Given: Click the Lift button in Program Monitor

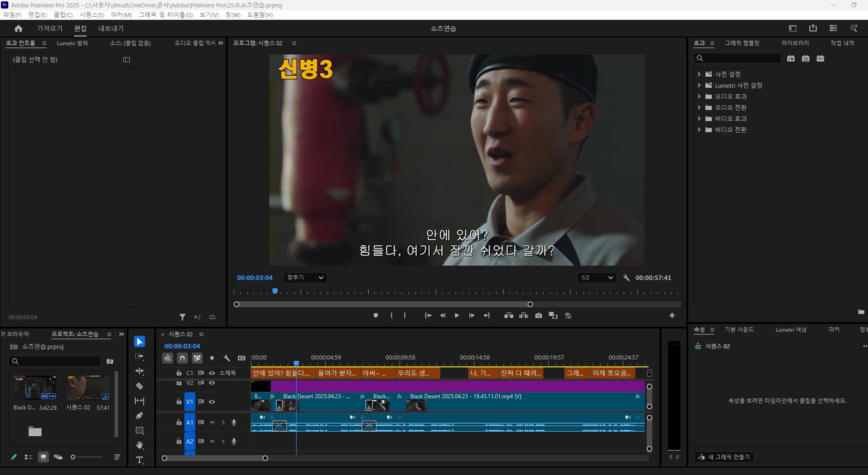Looking at the screenshot, I should coord(509,316).
